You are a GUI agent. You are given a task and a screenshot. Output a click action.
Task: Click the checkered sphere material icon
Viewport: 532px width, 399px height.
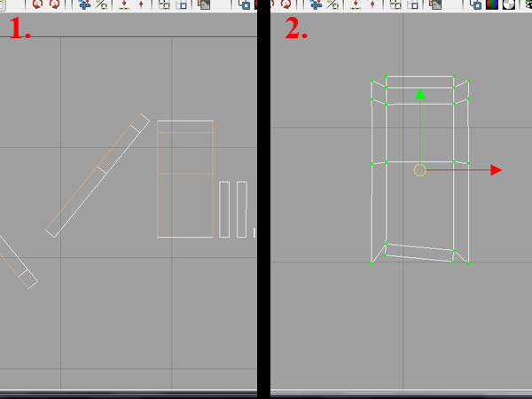point(509,4)
